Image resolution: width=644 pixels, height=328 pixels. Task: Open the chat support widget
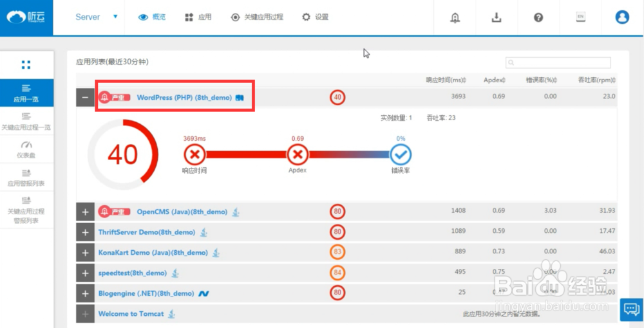[631, 309]
